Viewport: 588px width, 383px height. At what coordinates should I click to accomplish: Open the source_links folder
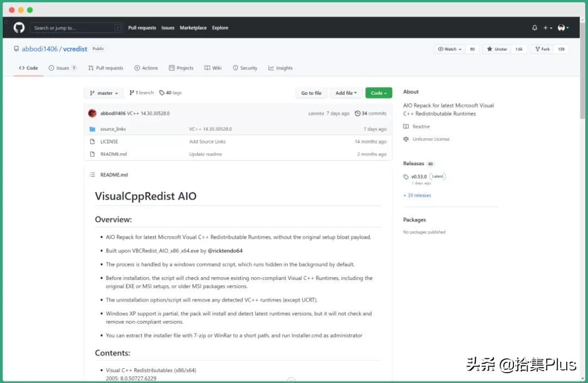pyautogui.click(x=113, y=129)
